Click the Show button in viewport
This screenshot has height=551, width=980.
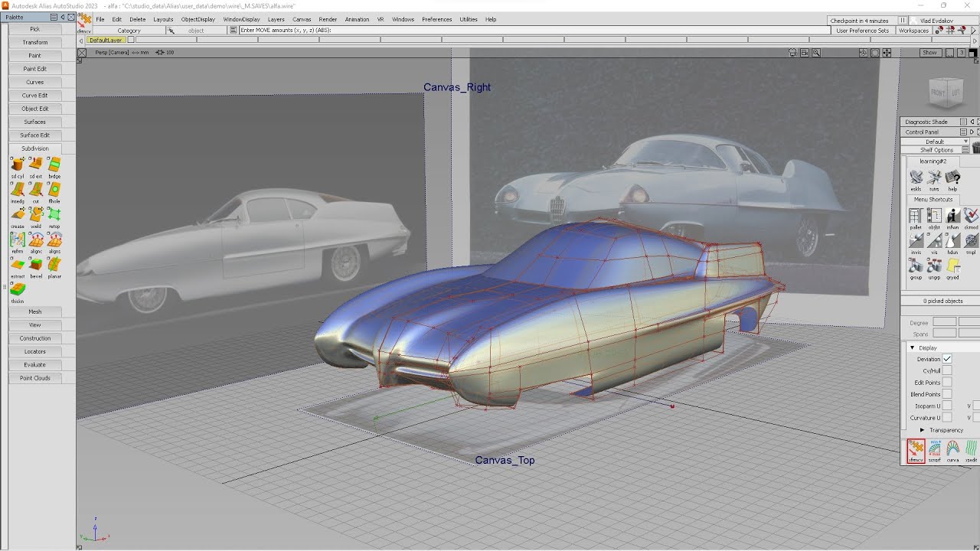[929, 53]
